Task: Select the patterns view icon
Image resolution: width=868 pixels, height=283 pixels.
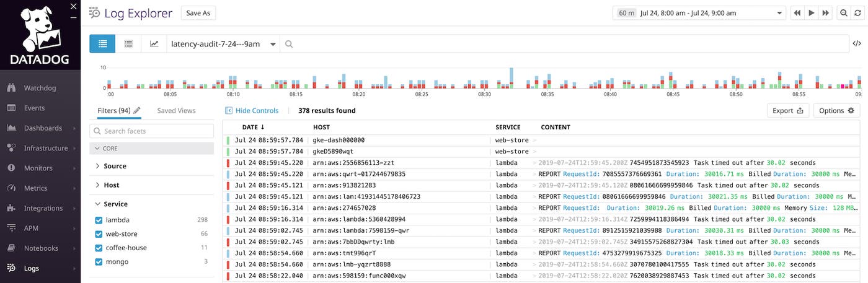Action: click(128, 44)
